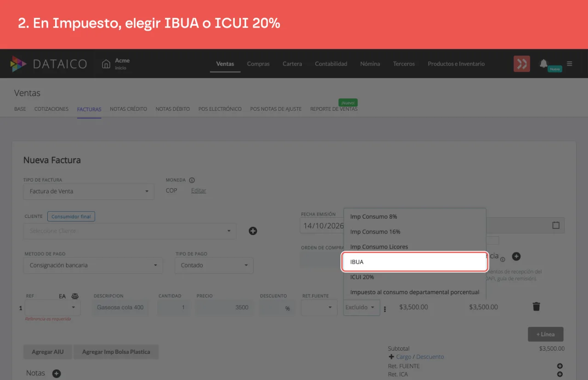Add a note with Notas plus icon
Viewport: 588px width, 380px height.
(57, 374)
